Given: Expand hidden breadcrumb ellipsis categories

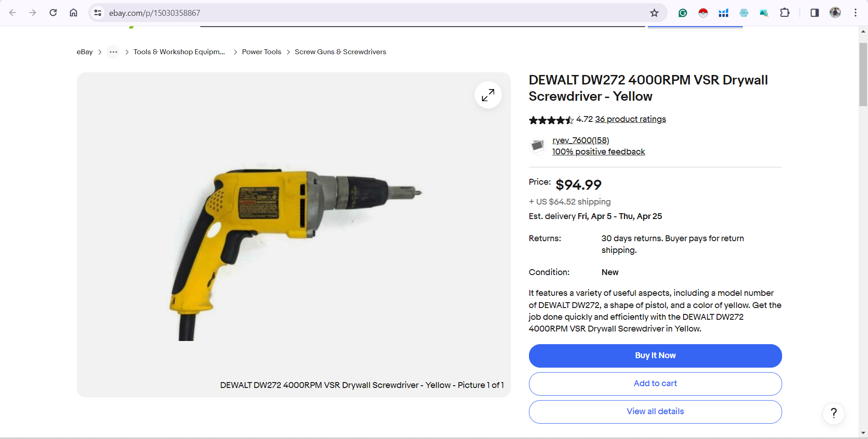Looking at the screenshot, I should 113,52.
